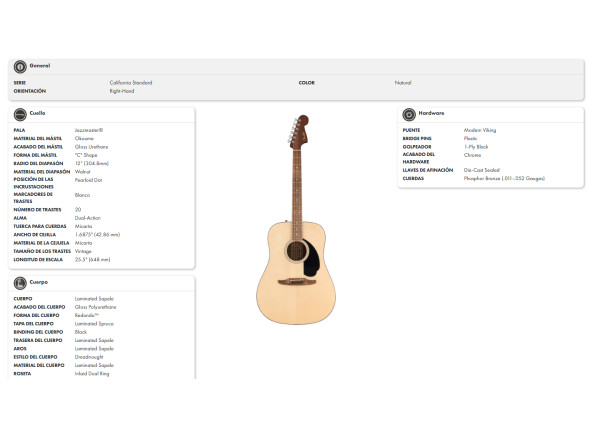The image size is (590, 434).
Task: Select the '1-Ply Black' pickguard value
Action: (476, 147)
